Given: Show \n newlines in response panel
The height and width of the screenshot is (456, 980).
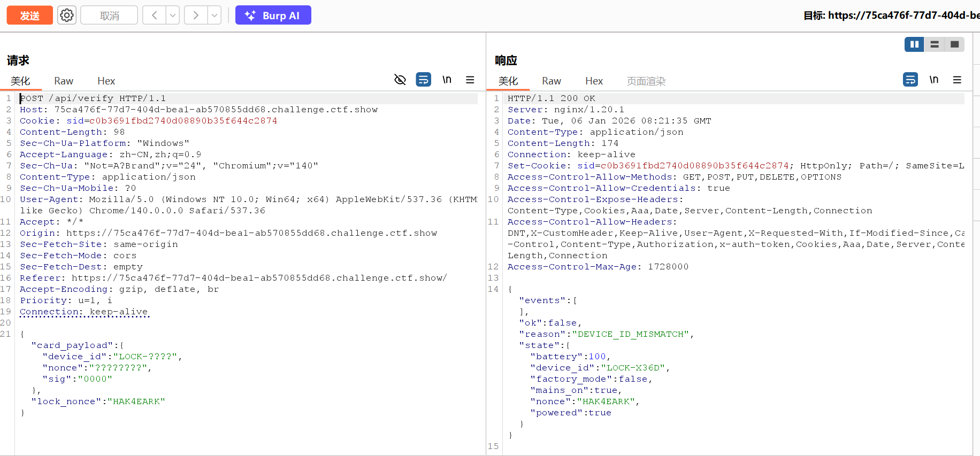Looking at the screenshot, I should pyautogui.click(x=934, y=80).
